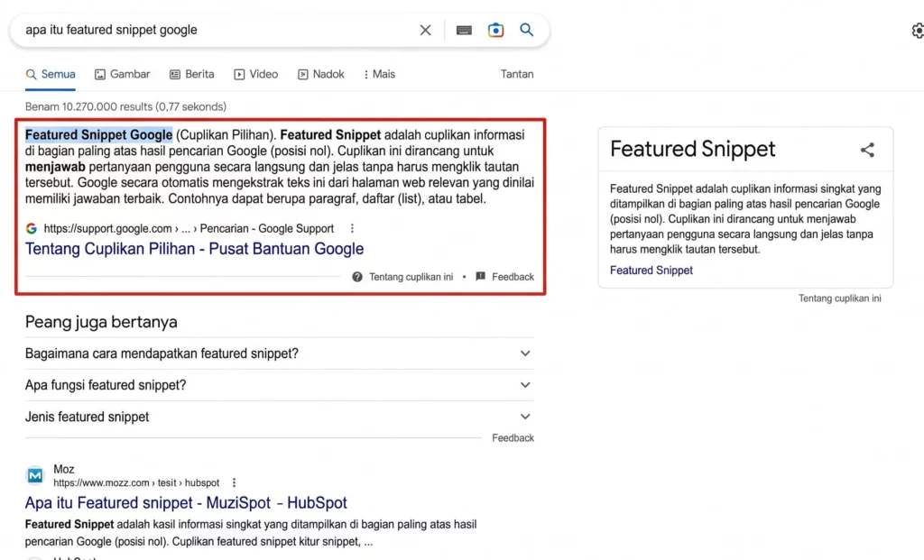Viewport: 924px width, 560px height.
Task: Expand "Bagaimana cara mendapatkan featured snippet?"
Action: click(x=280, y=353)
